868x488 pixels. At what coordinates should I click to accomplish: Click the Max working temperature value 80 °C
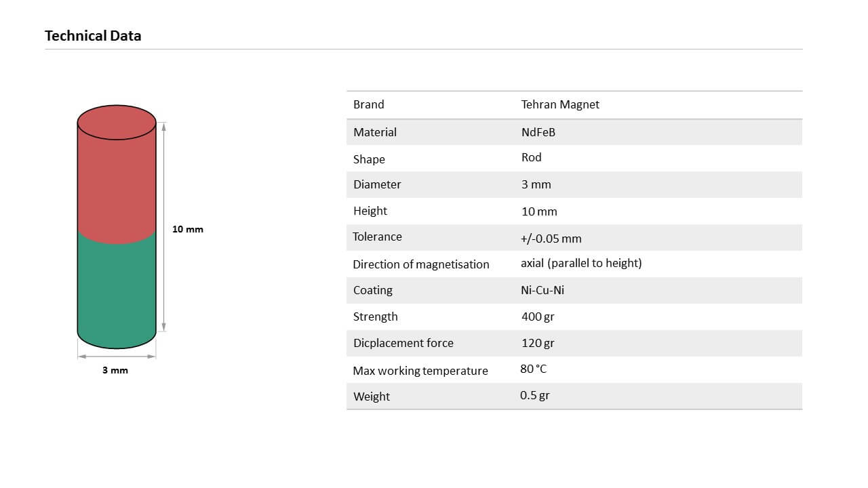533,369
